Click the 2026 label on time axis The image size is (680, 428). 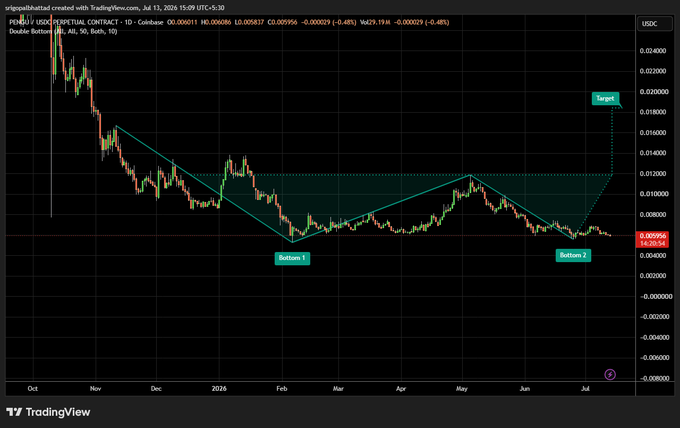pos(219,389)
